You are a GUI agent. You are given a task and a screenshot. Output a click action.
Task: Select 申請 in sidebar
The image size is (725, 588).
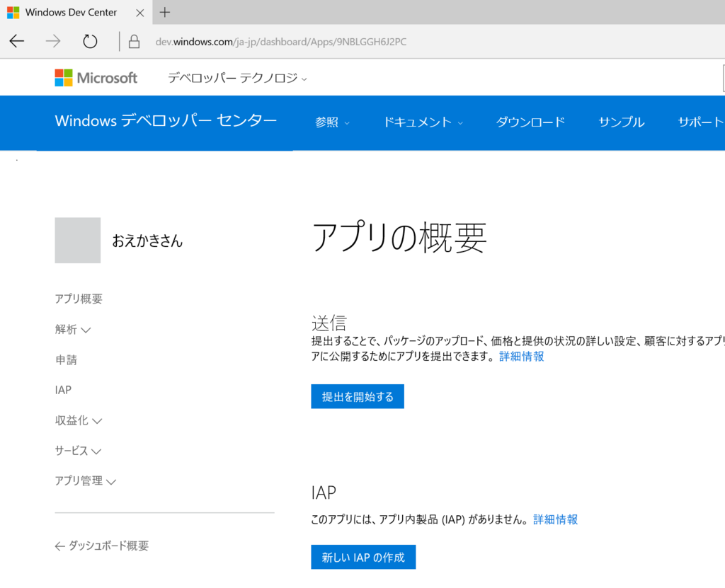click(66, 359)
